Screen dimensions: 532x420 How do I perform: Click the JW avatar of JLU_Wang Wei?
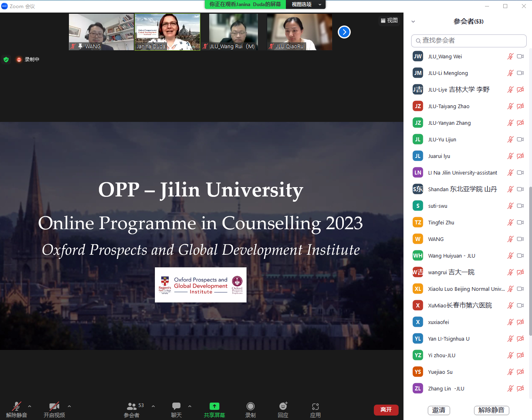coord(418,56)
